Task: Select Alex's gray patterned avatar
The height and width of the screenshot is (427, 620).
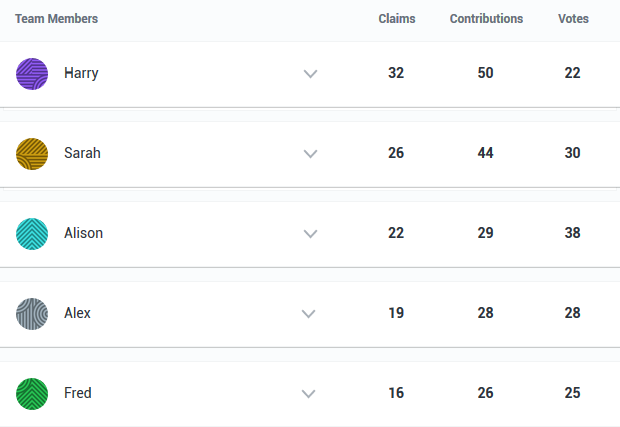Action: point(32,314)
